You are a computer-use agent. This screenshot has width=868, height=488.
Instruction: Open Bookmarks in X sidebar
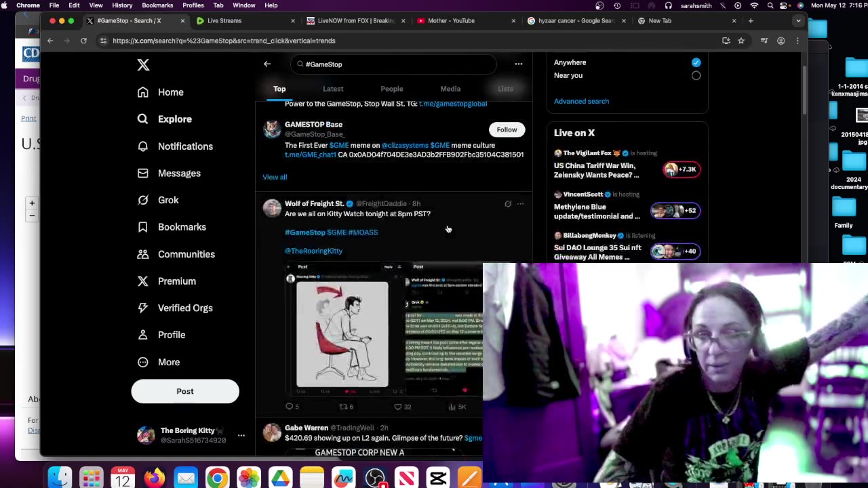click(172, 227)
